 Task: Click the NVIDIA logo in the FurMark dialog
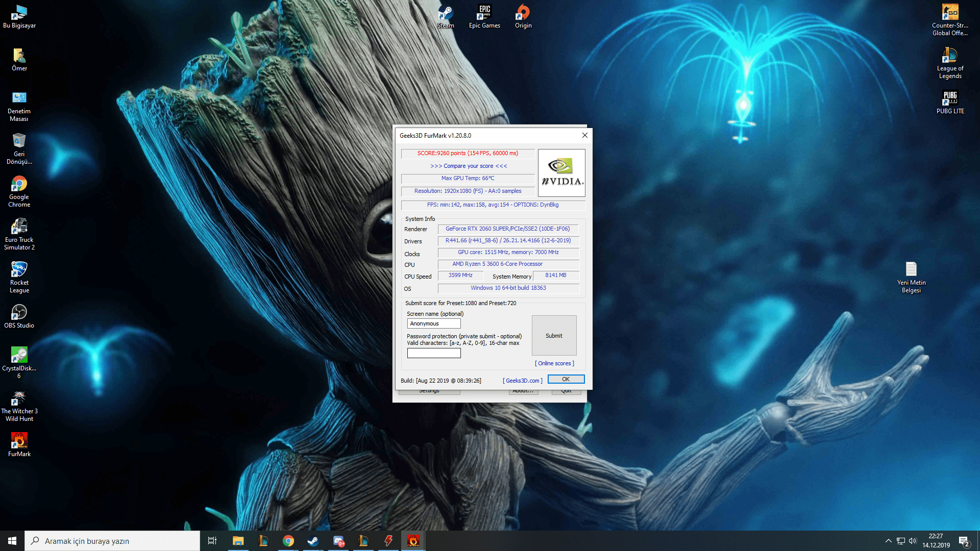(561, 173)
